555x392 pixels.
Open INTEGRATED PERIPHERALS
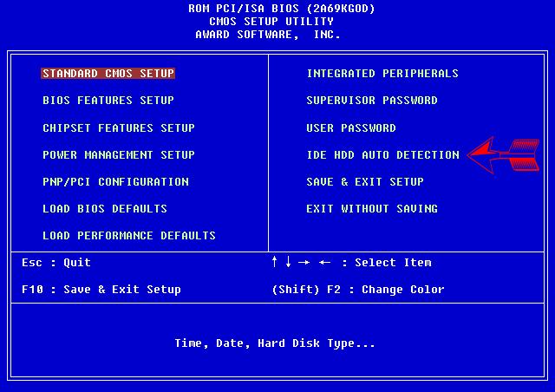point(382,74)
